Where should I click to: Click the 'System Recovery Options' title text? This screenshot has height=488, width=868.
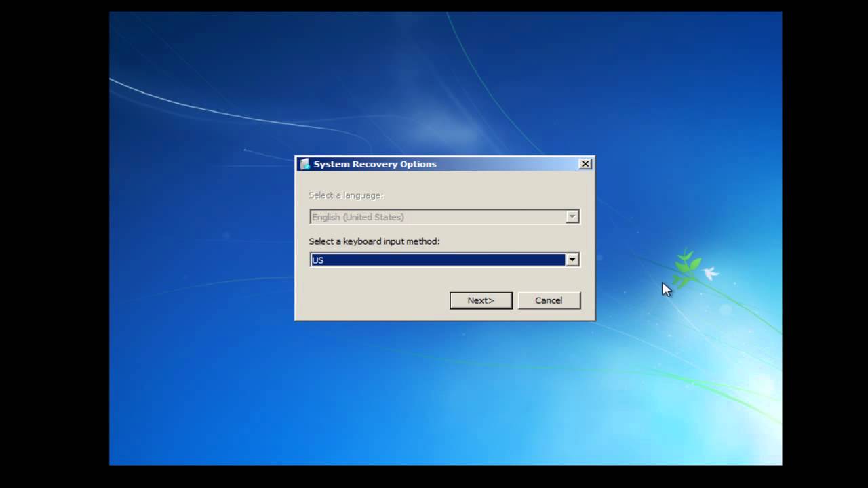pos(375,164)
